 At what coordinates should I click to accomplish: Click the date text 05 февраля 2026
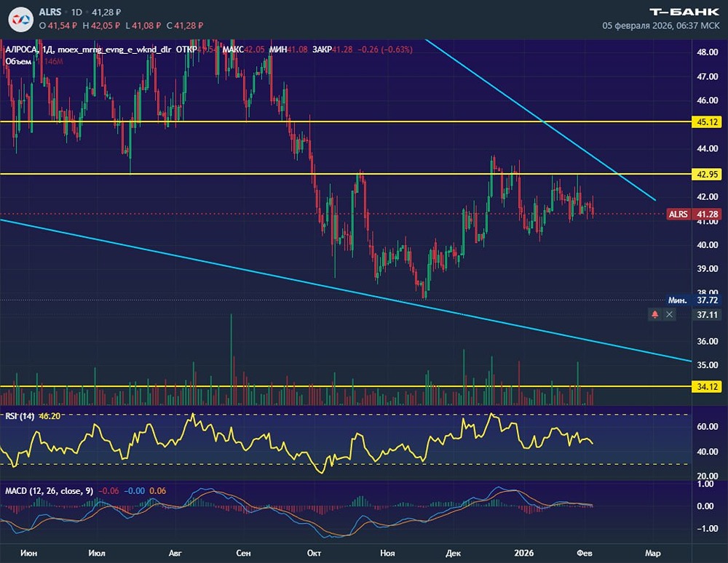(637, 25)
